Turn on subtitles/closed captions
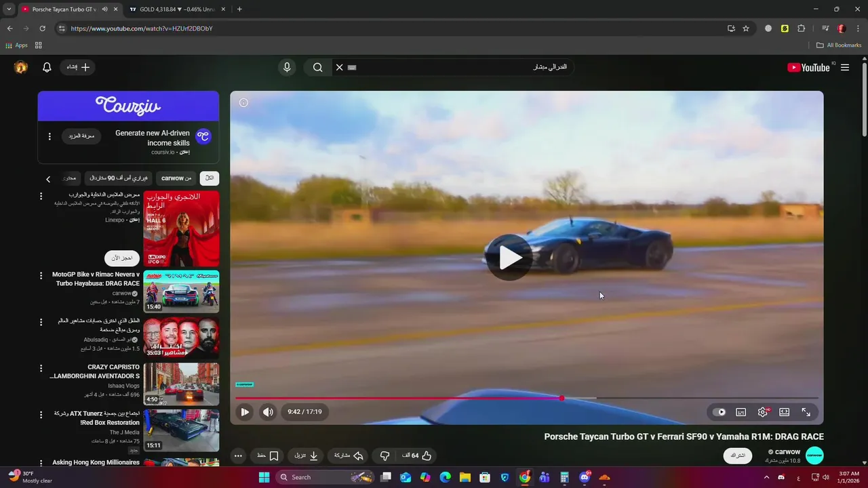Screen dimensions: 868x488 click(741, 412)
